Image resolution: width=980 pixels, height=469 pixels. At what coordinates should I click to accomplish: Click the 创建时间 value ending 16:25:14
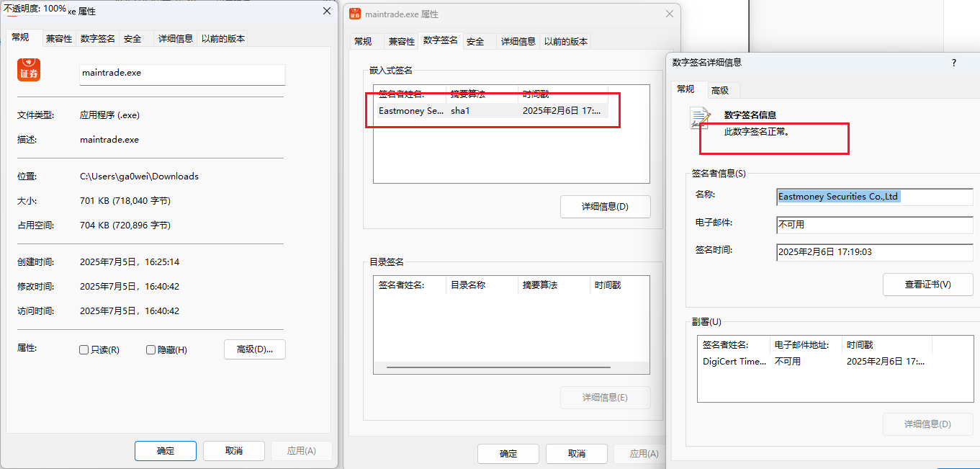[x=130, y=262]
